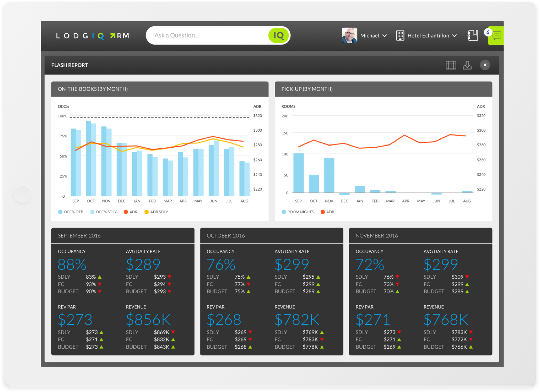The width and height of the screenshot is (540, 392).
Task: Close the Flash Report panel
Action: pos(485,65)
